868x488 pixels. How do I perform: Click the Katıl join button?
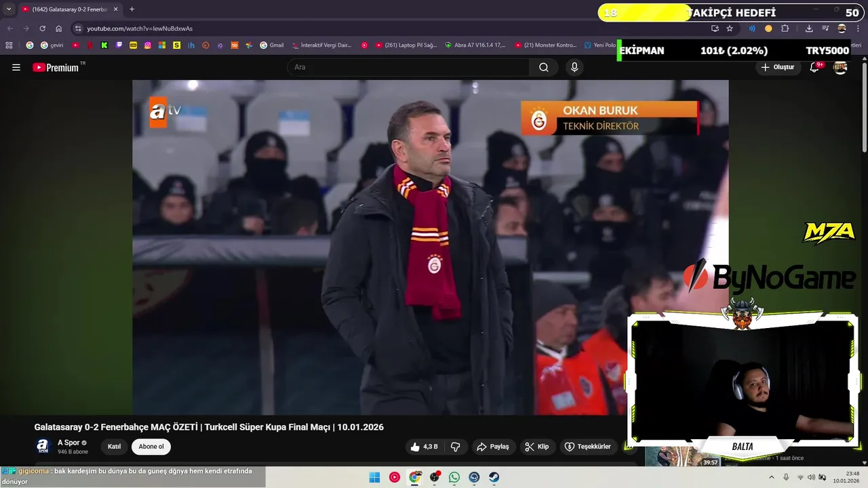114,447
